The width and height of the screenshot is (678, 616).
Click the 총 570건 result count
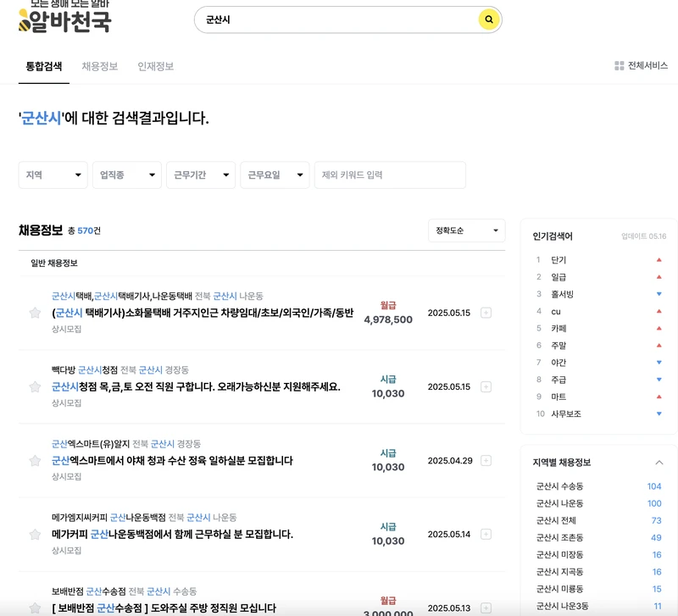84,230
